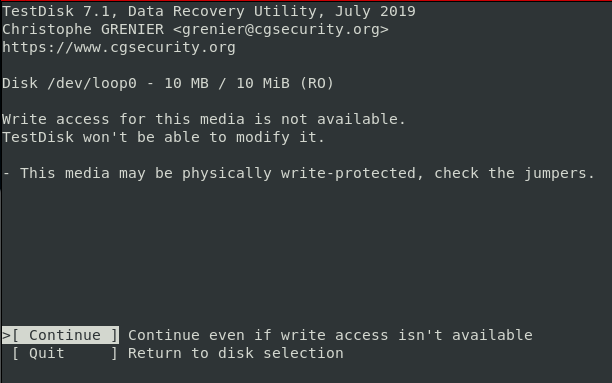Click the 'TestDisk won't be able to modify it' line
612x383 pixels.
[x=163, y=137]
